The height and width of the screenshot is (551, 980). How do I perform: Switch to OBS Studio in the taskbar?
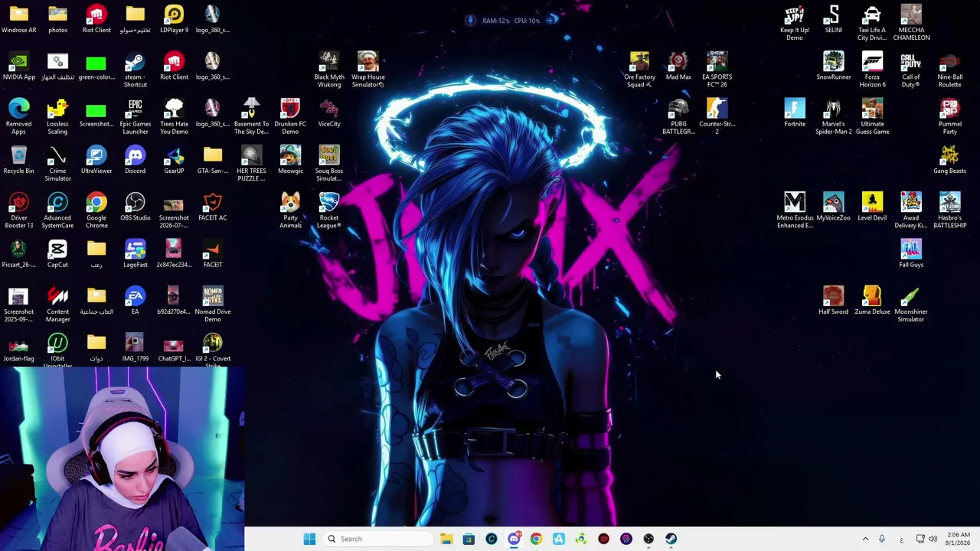(648, 539)
